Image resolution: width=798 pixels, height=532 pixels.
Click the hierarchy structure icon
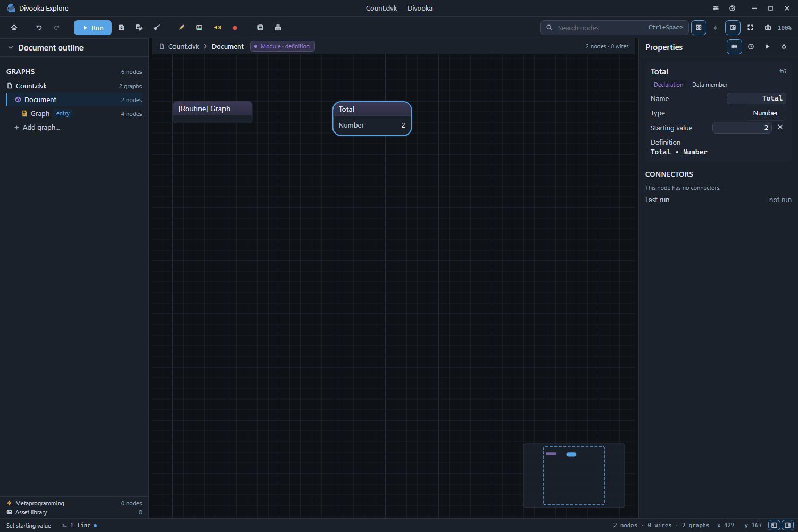tap(278, 28)
